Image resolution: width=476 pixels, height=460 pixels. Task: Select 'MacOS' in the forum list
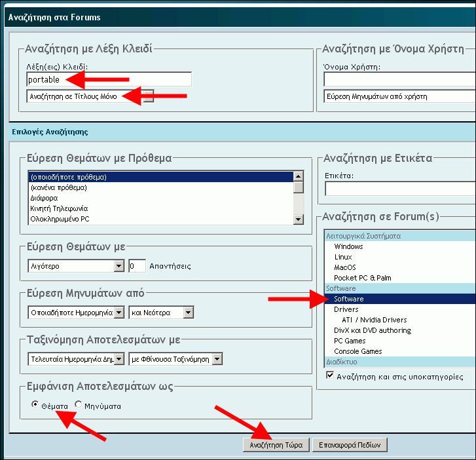[400, 267]
